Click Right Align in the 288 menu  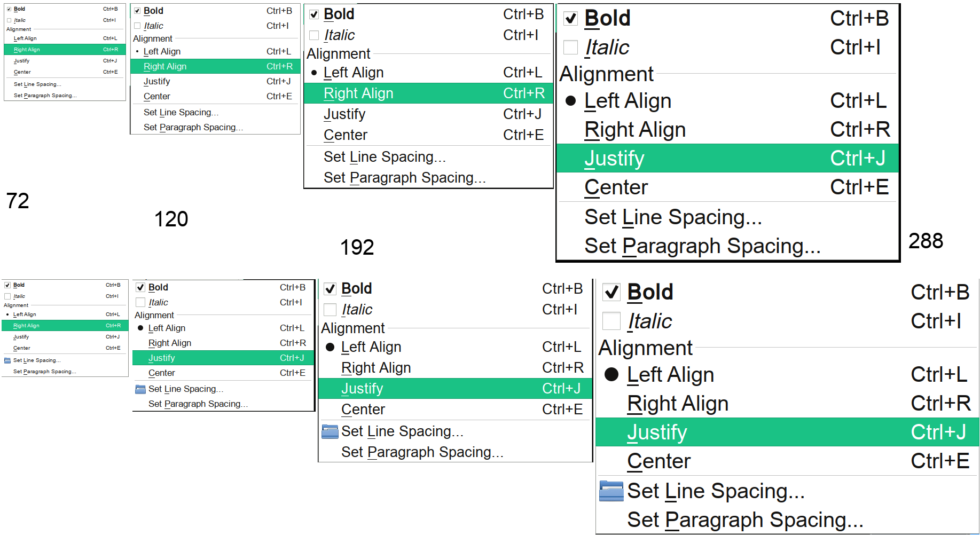point(634,130)
